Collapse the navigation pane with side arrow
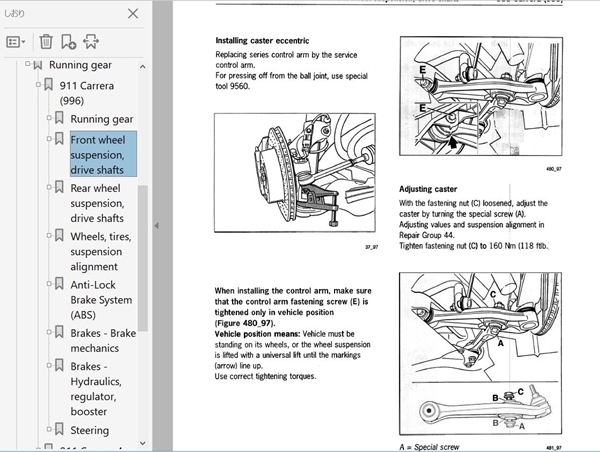 [x=157, y=226]
